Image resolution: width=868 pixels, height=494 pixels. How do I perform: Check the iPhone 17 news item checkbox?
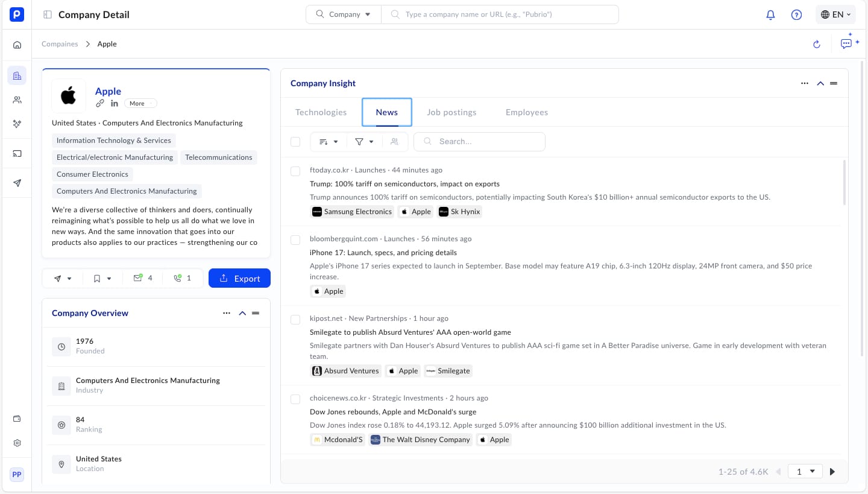[295, 240]
